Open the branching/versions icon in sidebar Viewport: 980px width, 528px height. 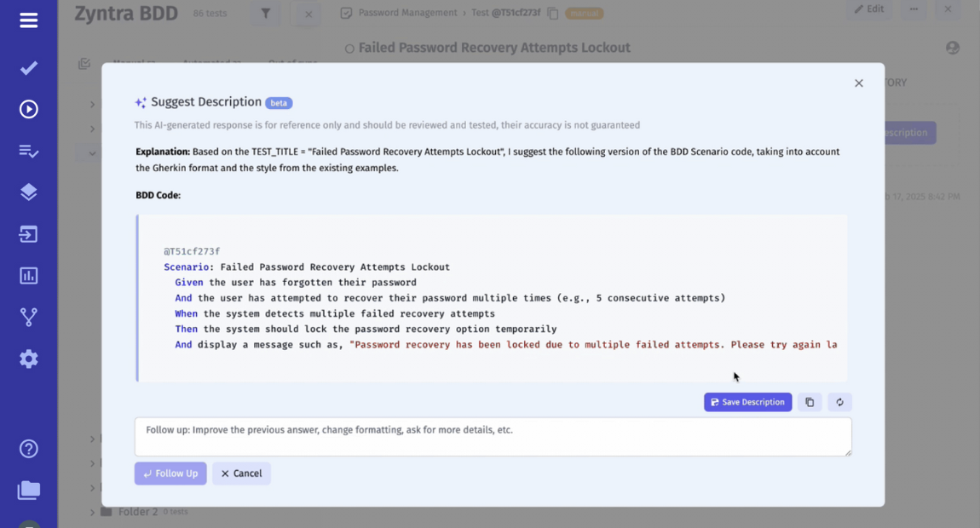pos(28,317)
